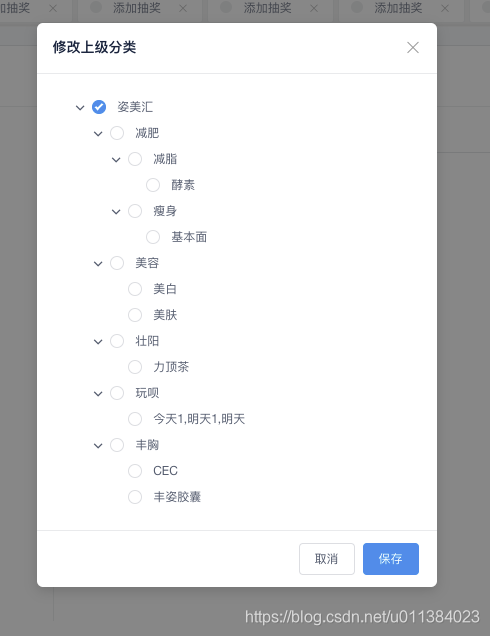Choose the 美白 category radio
490x636 pixels.
pos(135,289)
